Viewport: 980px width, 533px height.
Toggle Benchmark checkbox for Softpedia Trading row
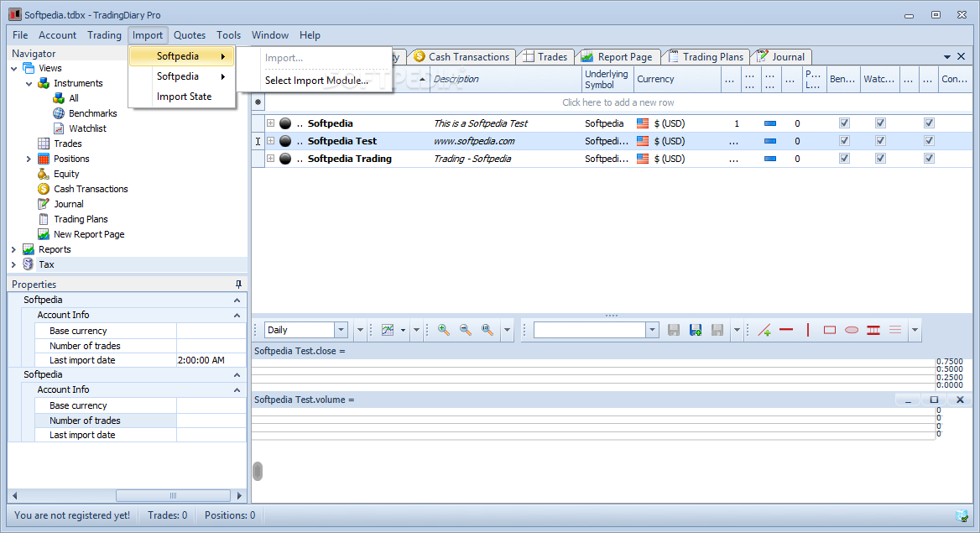(x=844, y=159)
